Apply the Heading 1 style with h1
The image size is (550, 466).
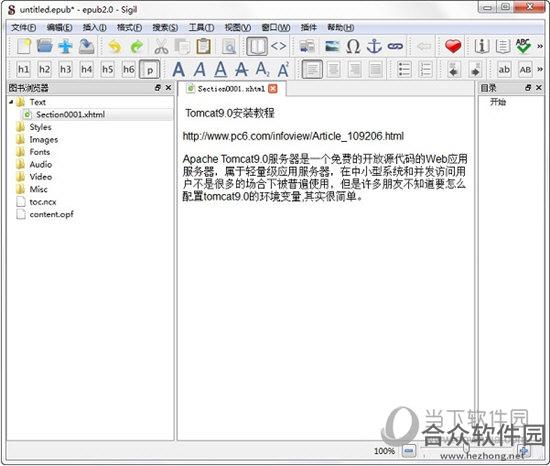[x=24, y=69]
